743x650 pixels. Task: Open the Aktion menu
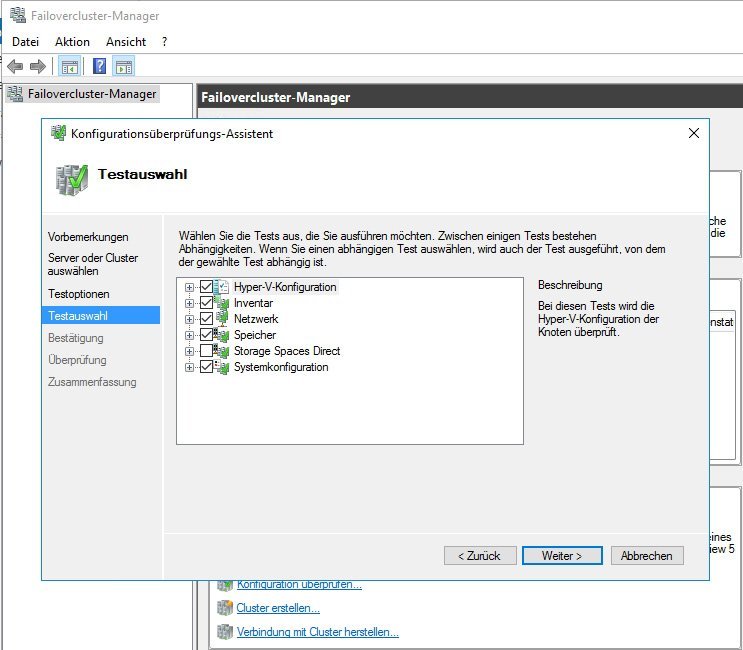[72, 42]
